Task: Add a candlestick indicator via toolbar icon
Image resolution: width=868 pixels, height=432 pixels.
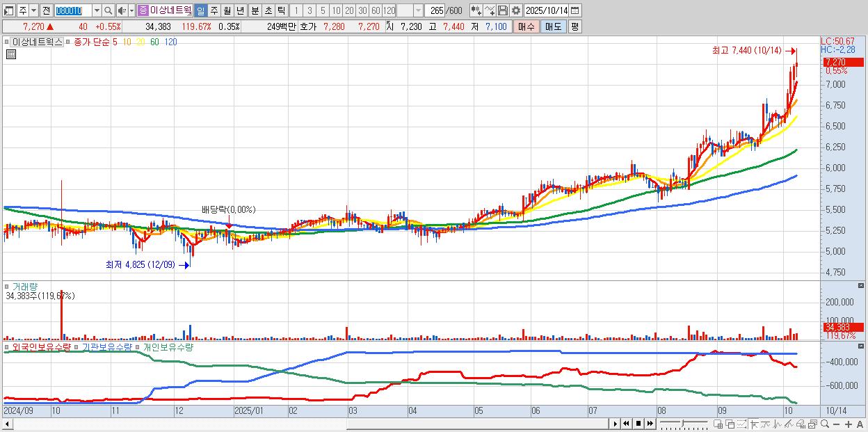Action: click(x=476, y=10)
